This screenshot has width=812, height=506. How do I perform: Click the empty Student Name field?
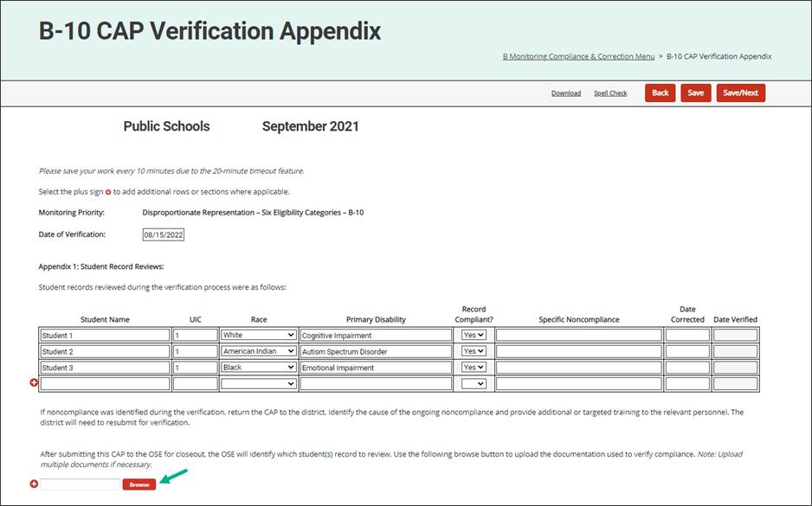[x=105, y=383]
